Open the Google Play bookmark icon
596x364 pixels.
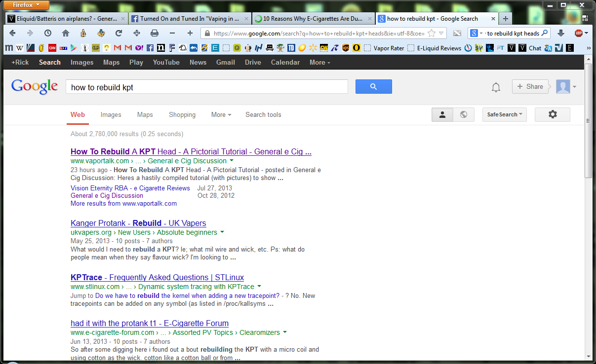73,48
